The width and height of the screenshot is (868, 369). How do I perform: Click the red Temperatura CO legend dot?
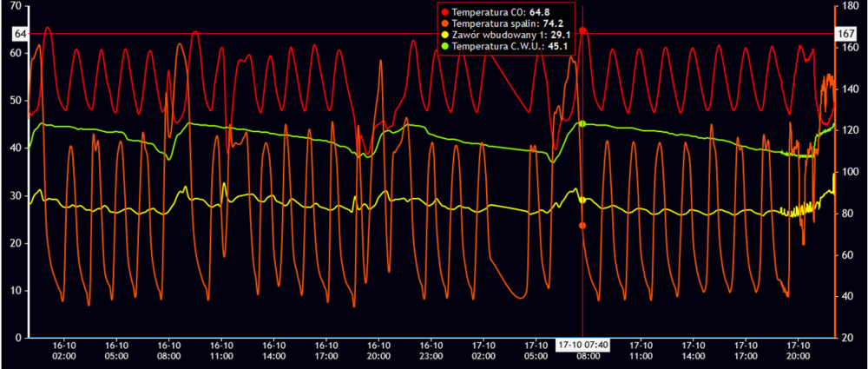tap(445, 12)
